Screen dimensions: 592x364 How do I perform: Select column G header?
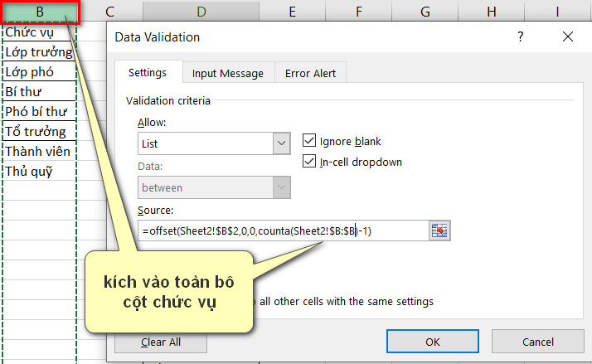click(x=425, y=12)
